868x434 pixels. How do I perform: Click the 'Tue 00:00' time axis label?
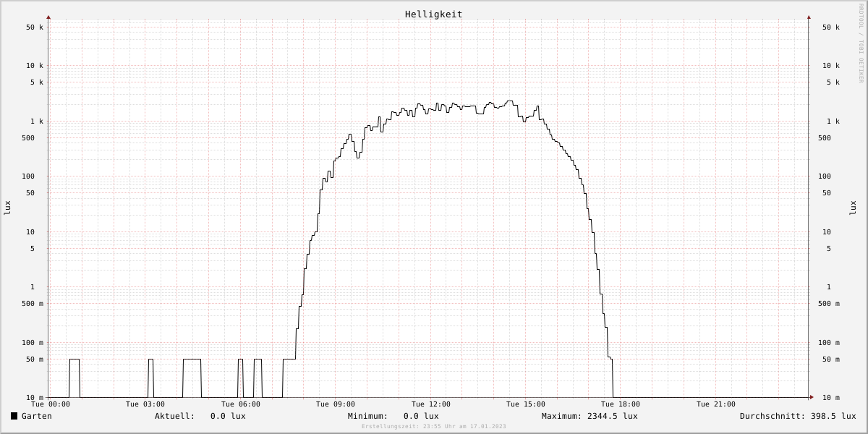(x=51, y=404)
